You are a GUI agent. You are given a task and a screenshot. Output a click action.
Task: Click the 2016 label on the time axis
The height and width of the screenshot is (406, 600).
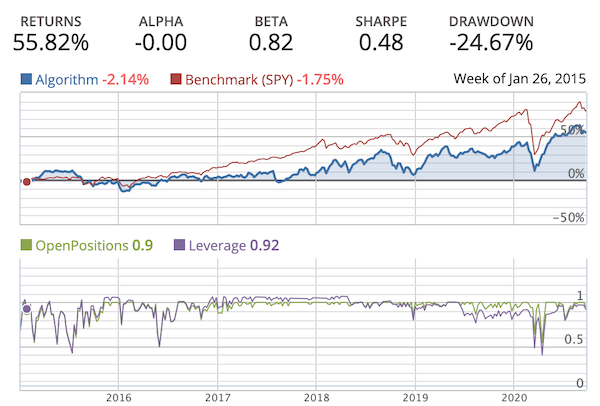(118, 396)
